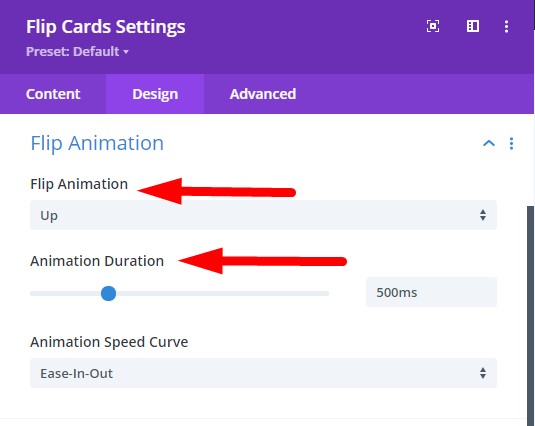Select the Design tab
Screen dimensions: 535x426
155,94
